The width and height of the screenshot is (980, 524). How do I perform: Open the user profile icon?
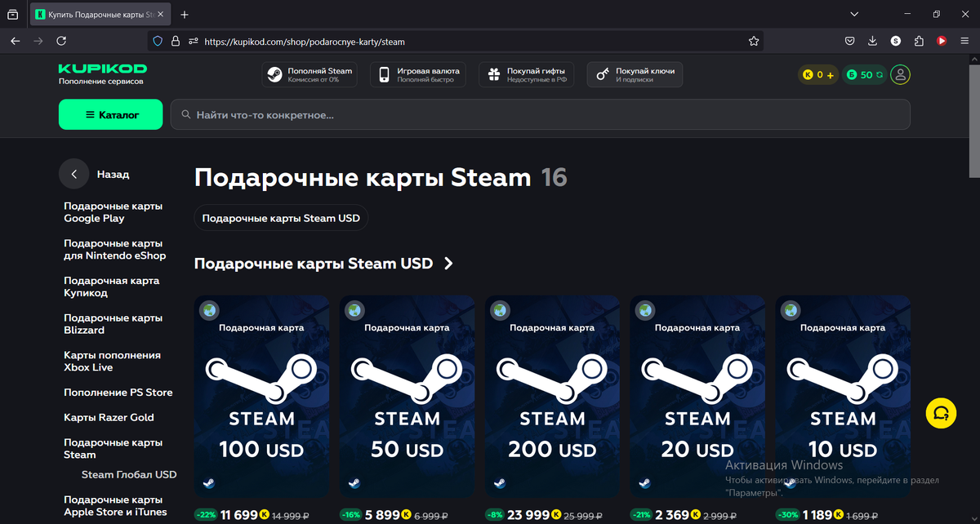[901, 75]
